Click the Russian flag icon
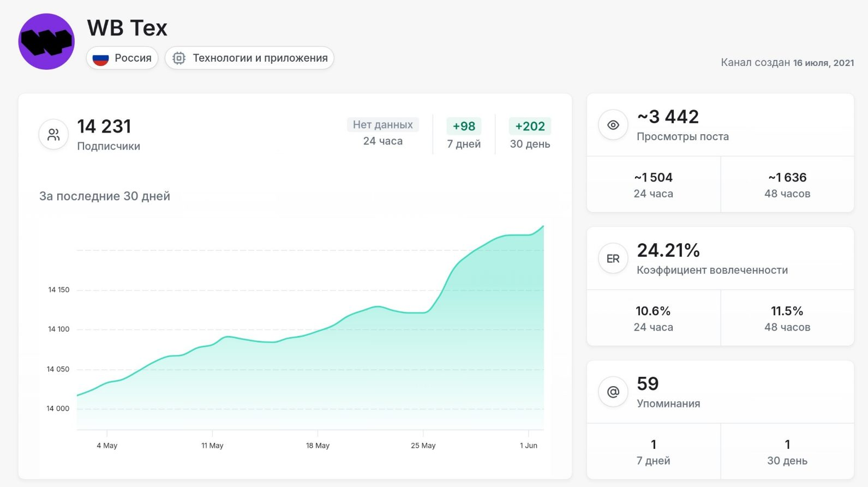The width and height of the screenshot is (868, 487). (x=100, y=58)
